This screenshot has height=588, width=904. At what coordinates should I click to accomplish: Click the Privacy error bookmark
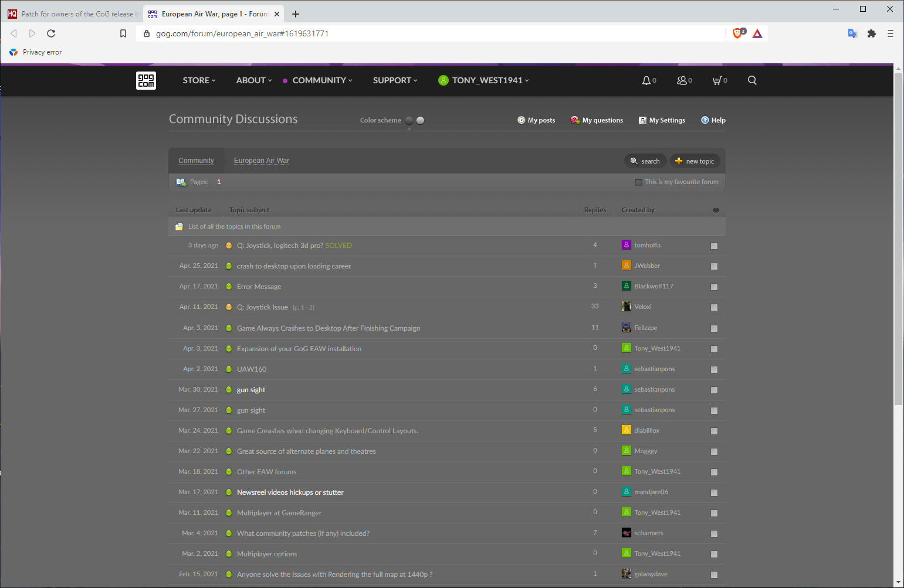tap(35, 52)
